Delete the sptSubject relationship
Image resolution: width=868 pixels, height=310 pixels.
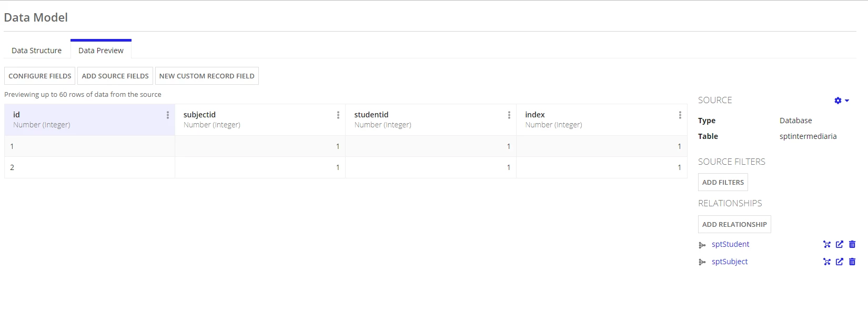click(x=852, y=262)
